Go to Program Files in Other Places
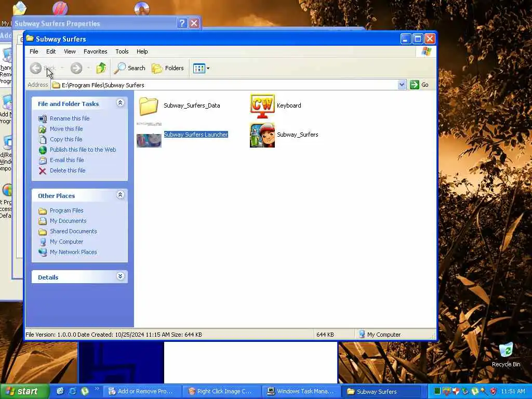This screenshot has width=532, height=399. click(66, 211)
